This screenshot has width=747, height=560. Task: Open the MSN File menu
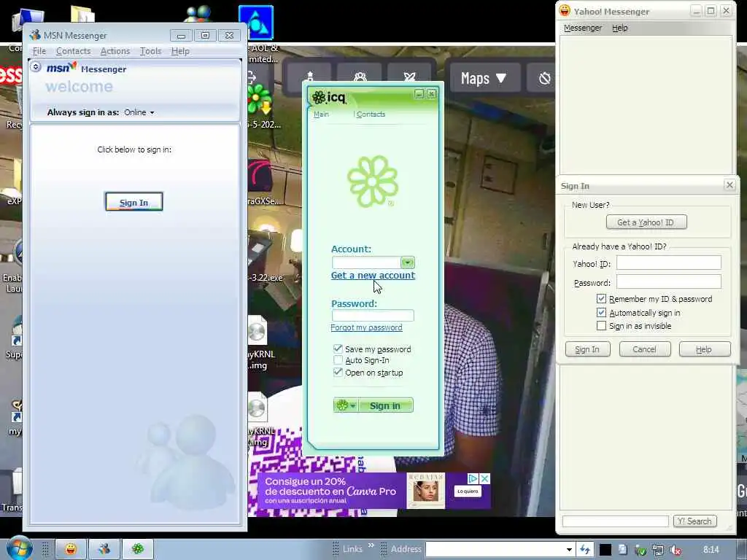(39, 51)
